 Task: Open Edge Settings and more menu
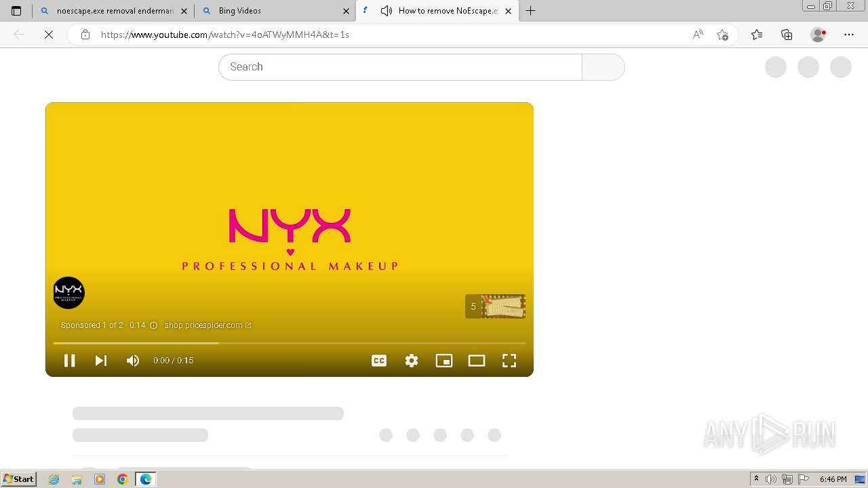(849, 35)
